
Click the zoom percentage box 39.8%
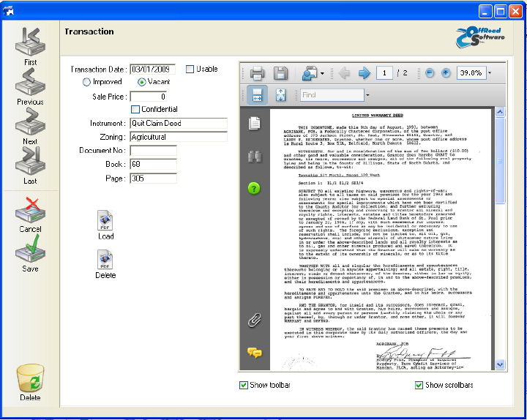[471, 73]
